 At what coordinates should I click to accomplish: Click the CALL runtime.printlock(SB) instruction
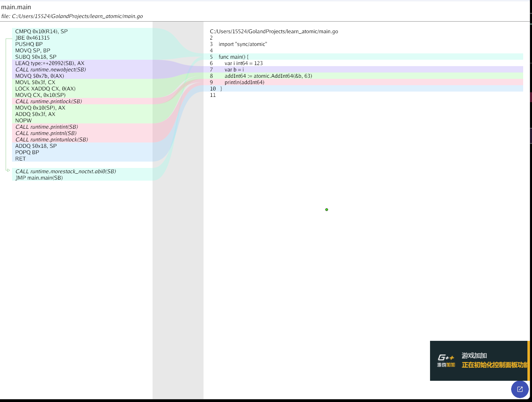point(48,101)
